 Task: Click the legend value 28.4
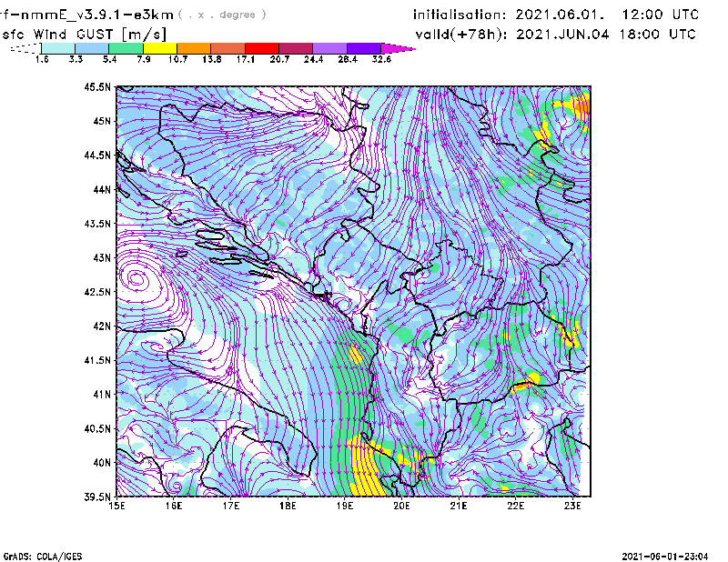[x=348, y=59]
